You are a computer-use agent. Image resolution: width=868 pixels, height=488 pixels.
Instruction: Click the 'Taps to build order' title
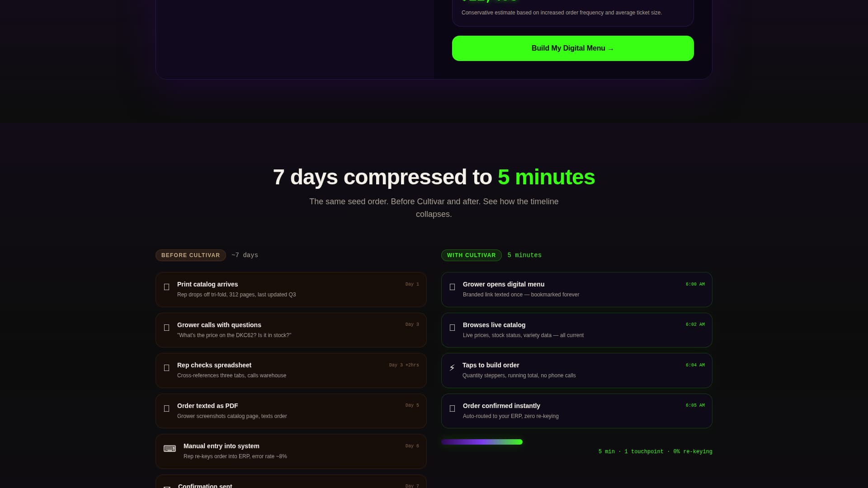[x=491, y=365]
